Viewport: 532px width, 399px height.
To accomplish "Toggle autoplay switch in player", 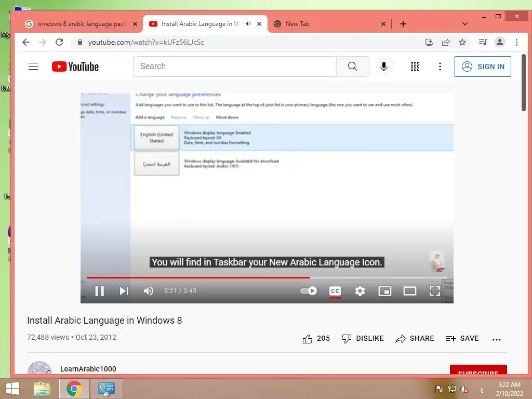I will point(309,291).
